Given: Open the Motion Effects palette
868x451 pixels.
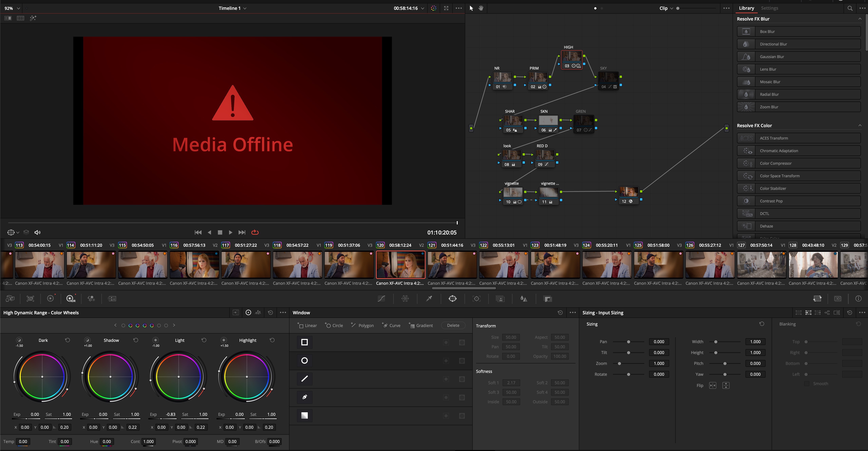Looking at the screenshot, I should tap(111, 299).
